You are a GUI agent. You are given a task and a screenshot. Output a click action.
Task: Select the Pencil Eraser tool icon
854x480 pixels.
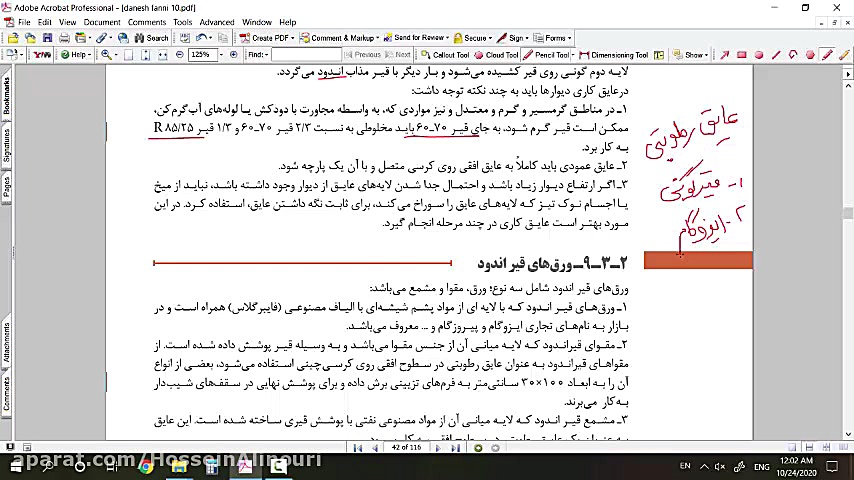844,54
